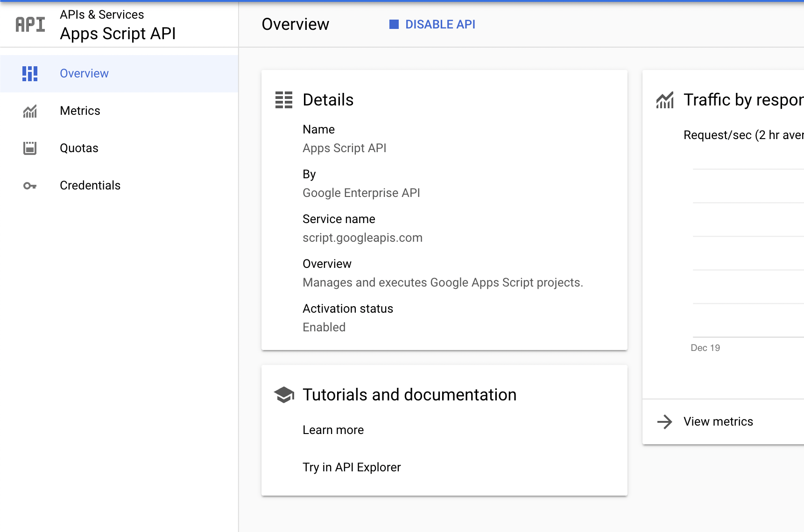Click Try in API Explorer
Image resolution: width=804 pixels, height=532 pixels.
tap(352, 467)
